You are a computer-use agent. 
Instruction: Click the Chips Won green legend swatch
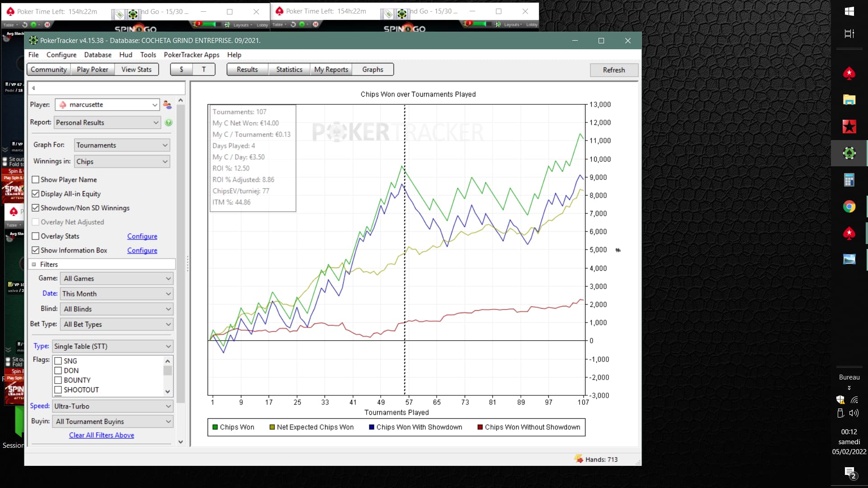point(215,427)
